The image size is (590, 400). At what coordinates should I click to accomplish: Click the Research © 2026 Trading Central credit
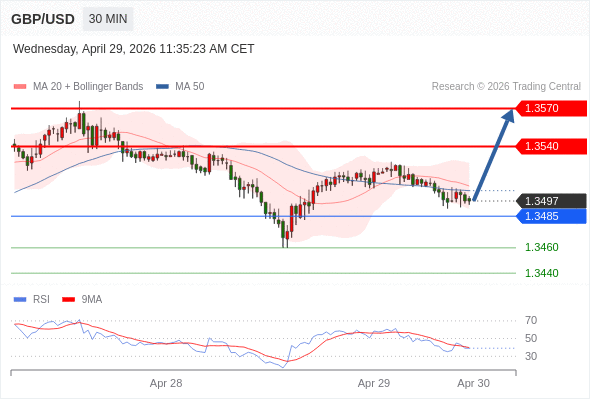[x=506, y=87]
